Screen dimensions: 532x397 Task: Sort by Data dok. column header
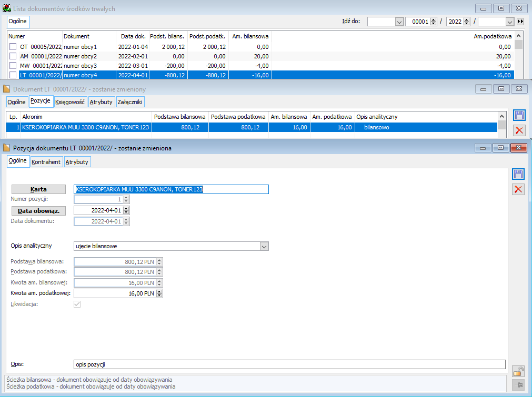133,36
